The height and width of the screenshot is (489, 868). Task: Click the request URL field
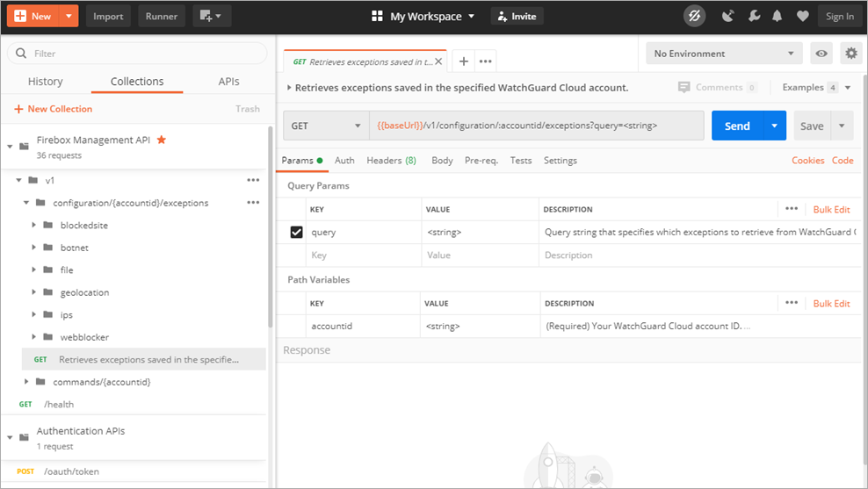[536, 126]
